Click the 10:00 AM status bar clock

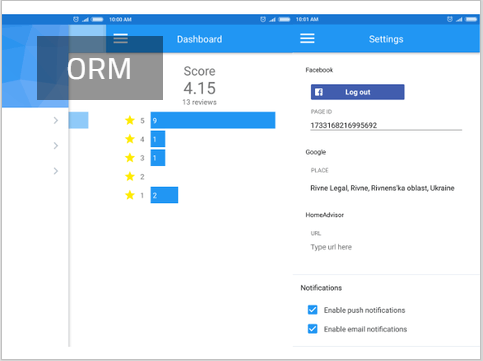[x=120, y=19]
